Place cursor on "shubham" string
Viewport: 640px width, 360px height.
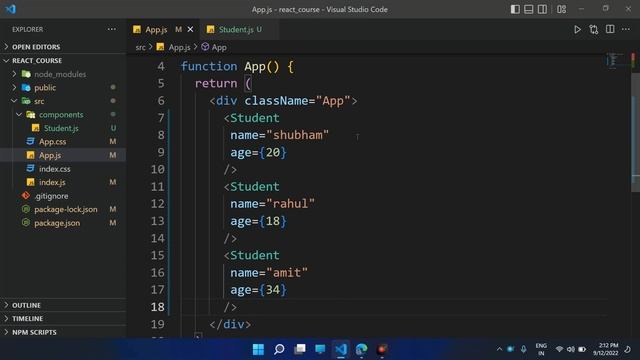point(297,135)
